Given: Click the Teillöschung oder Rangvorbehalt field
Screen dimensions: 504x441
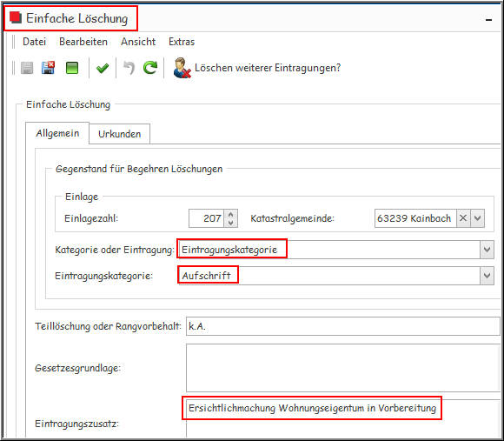Looking at the screenshot, I should [x=342, y=326].
